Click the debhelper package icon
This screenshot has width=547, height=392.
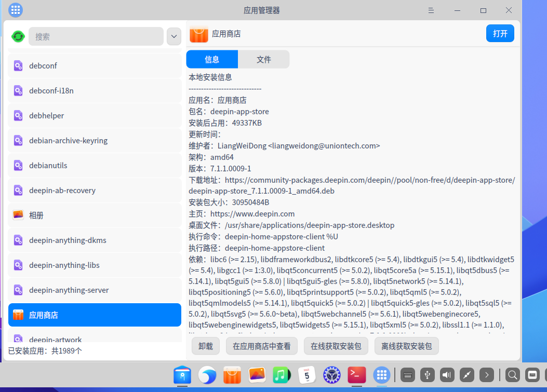pyautogui.click(x=18, y=115)
